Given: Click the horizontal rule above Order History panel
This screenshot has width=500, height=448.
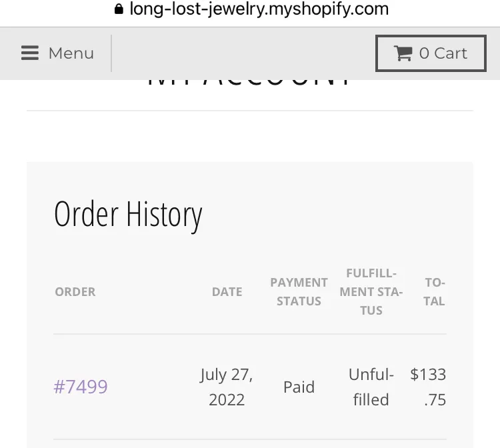Looking at the screenshot, I should click(249, 111).
